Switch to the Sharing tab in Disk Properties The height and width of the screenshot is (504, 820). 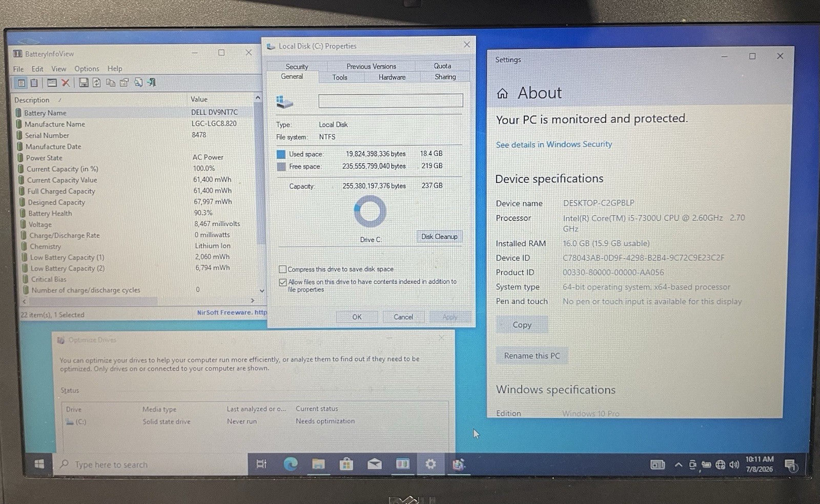pos(445,77)
